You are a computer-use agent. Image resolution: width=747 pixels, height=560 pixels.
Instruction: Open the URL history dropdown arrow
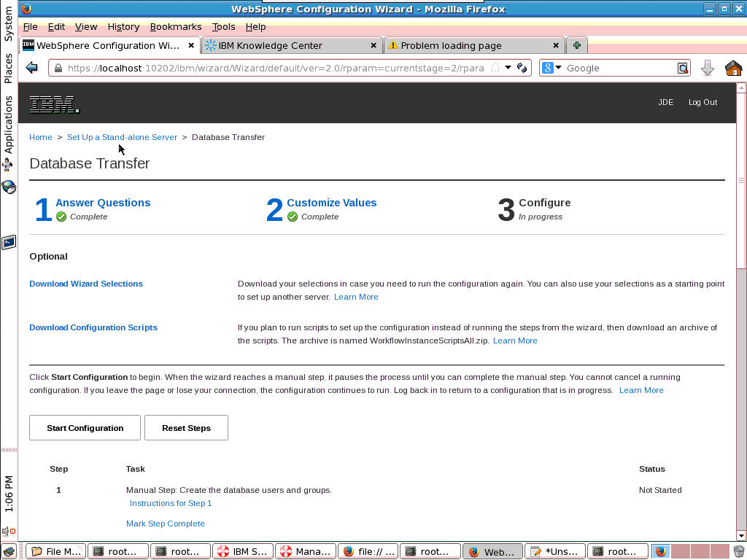508,68
